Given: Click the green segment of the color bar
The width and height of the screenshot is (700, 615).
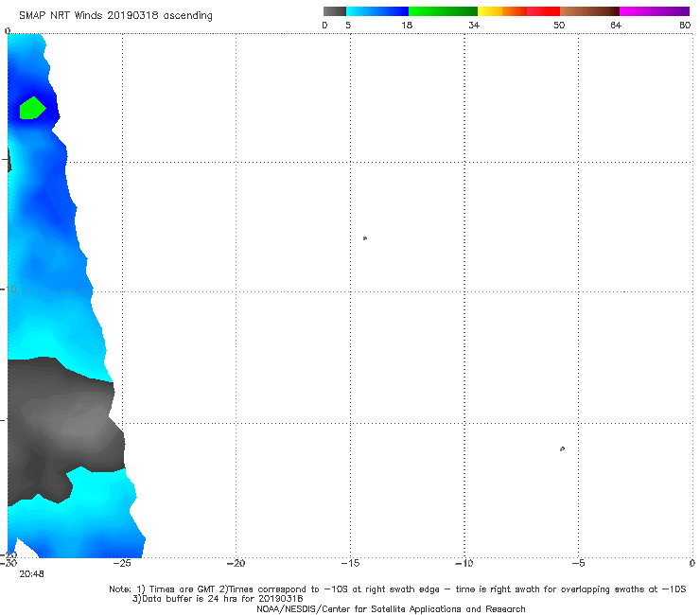Looking at the screenshot, I should 444,11.
